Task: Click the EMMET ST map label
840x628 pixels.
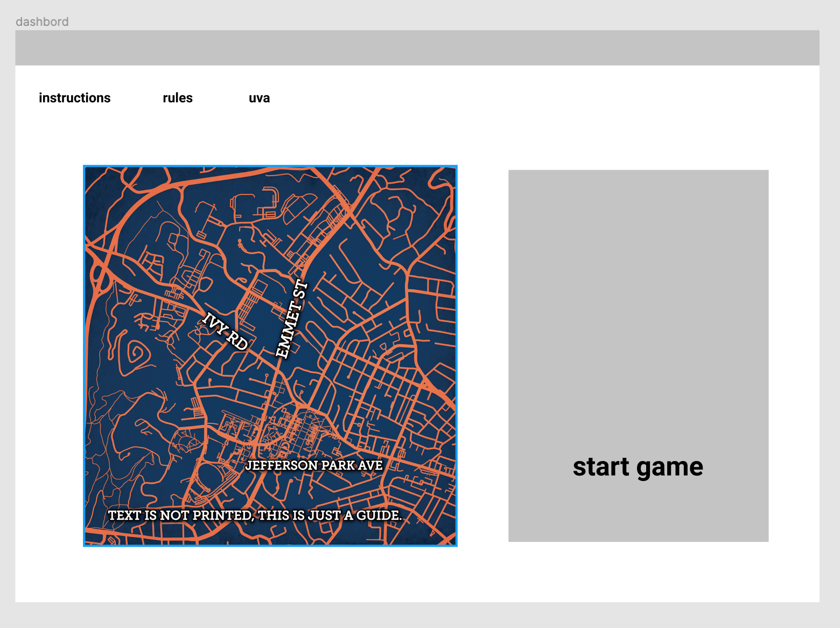Action: pos(292,319)
